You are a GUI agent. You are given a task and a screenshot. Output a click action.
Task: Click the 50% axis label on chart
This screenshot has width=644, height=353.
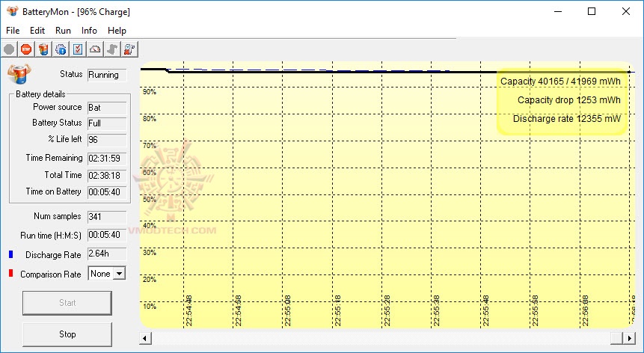point(150,200)
